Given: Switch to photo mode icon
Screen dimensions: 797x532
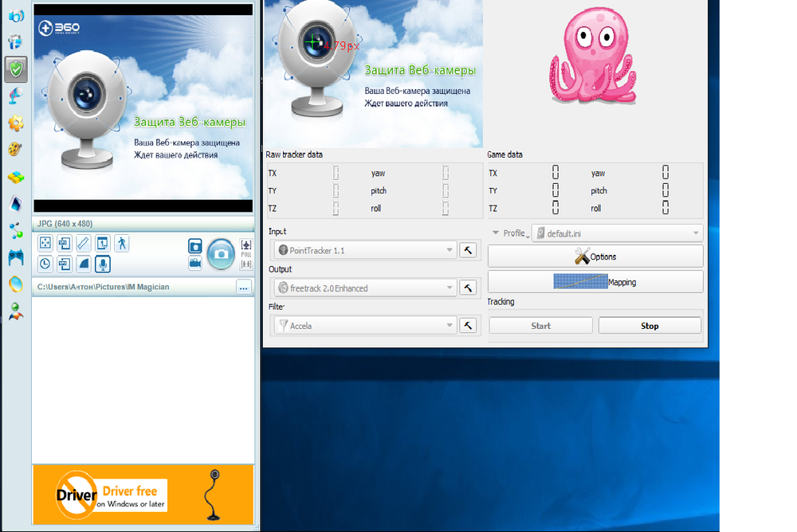Looking at the screenshot, I should 195,246.
